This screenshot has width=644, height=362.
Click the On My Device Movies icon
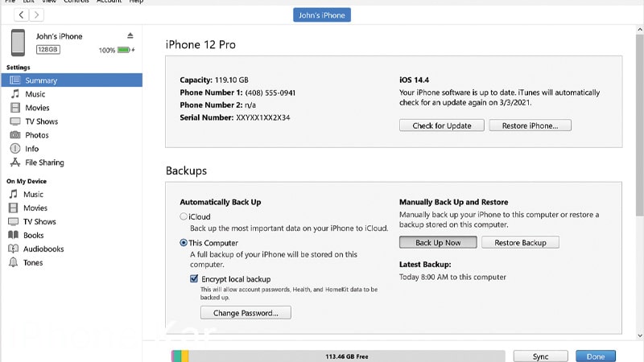click(x=14, y=208)
